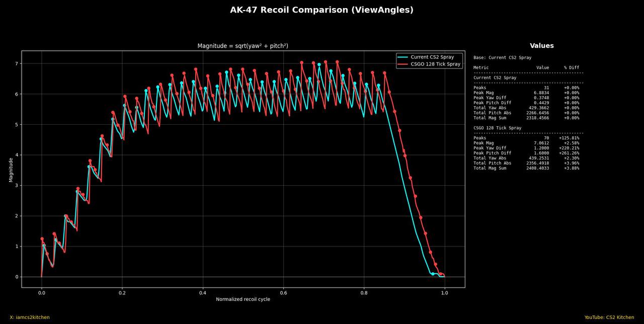This screenshot has height=324, width=644.
Task: Click the 'Peak Mag' label under Current CS2 Spray
Action: tap(484, 93)
